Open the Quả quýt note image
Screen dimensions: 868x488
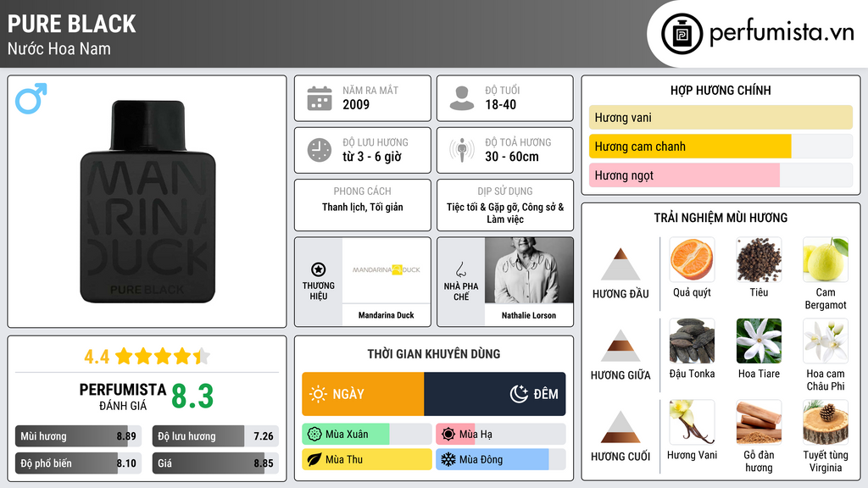click(x=692, y=259)
